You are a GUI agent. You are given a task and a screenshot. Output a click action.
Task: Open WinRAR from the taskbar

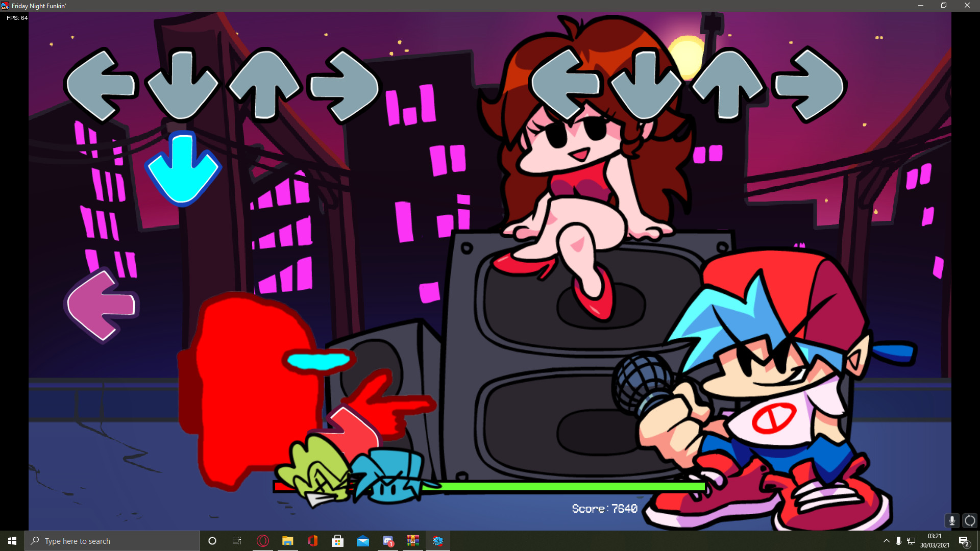[x=412, y=541]
